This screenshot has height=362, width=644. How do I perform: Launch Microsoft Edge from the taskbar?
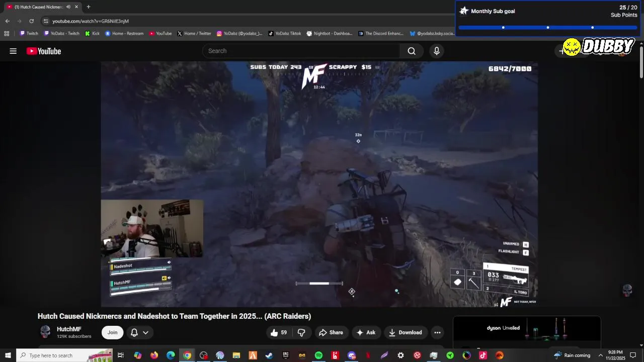click(171, 355)
